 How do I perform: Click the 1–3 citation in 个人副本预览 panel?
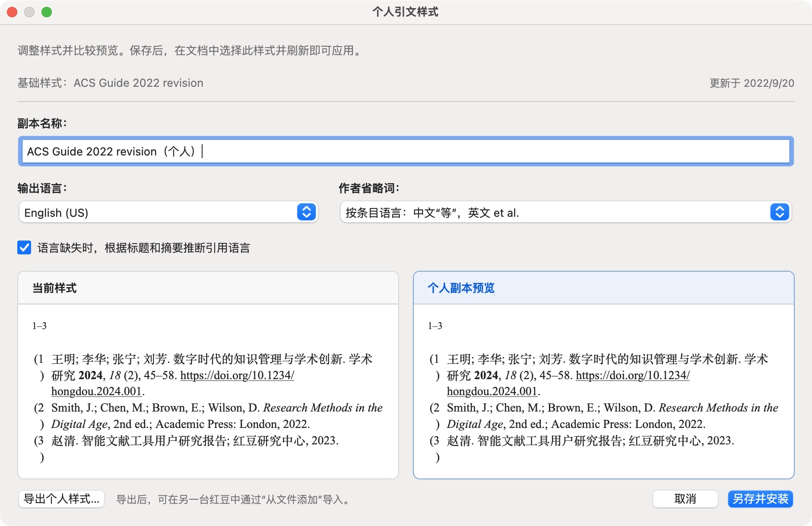tap(435, 326)
